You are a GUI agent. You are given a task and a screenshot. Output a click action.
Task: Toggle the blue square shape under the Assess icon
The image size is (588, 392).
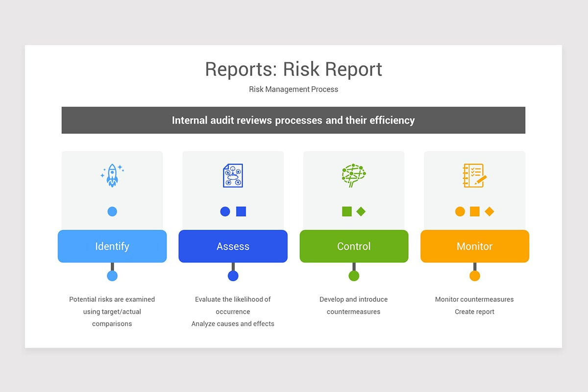[241, 211]
